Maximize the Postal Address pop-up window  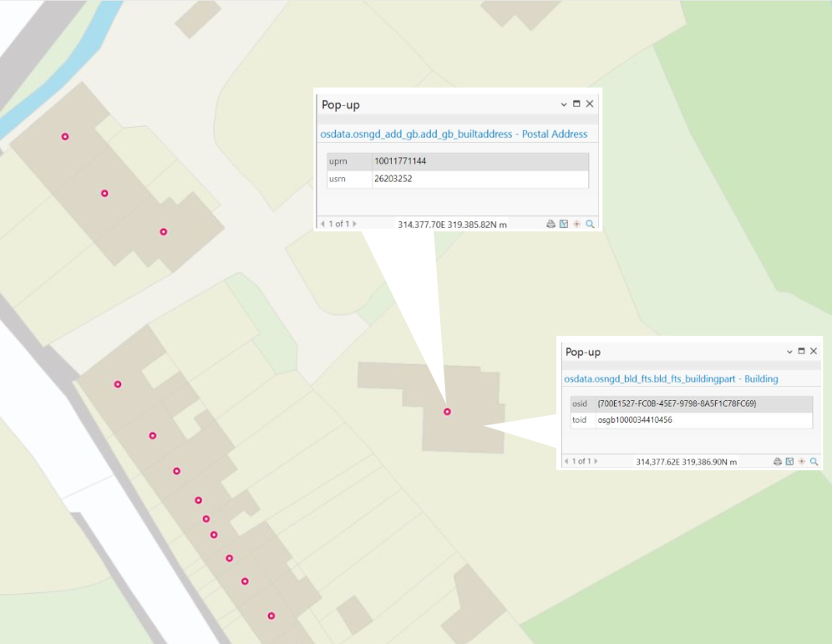[x=576, y=104]
